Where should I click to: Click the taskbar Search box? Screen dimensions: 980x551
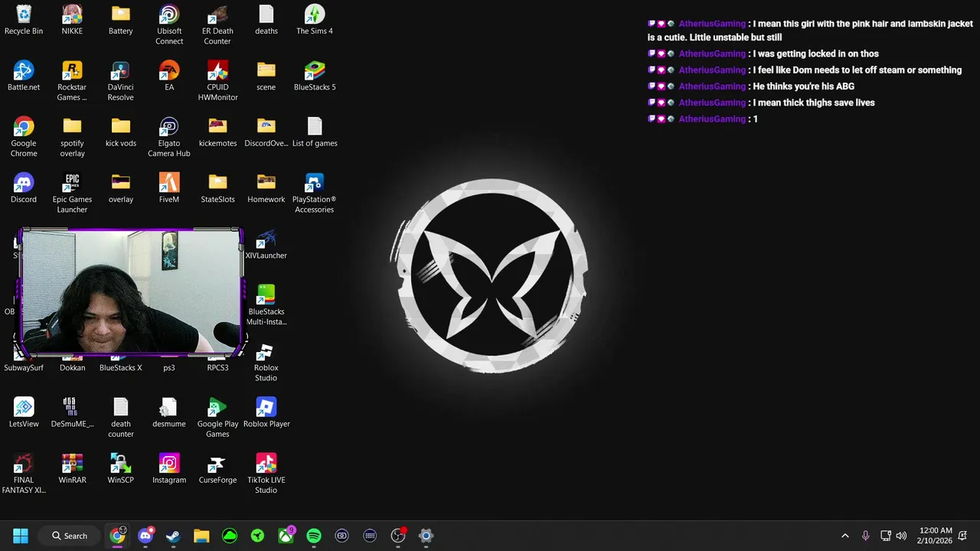[70, 536]
